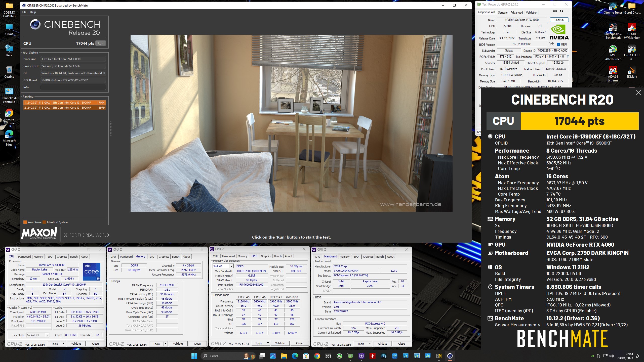Open the clock and date in taskbar

[x=625, y=356]
